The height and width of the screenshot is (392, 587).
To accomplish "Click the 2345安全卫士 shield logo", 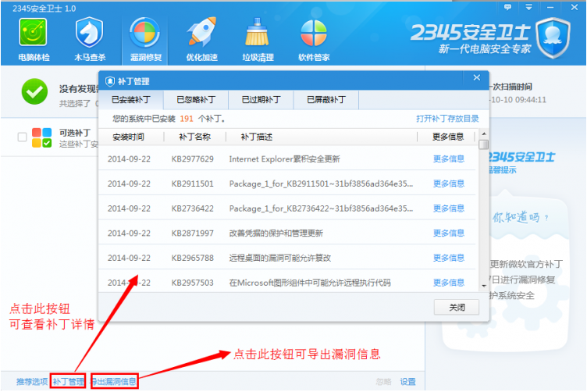I will click(x=553, y=37).
